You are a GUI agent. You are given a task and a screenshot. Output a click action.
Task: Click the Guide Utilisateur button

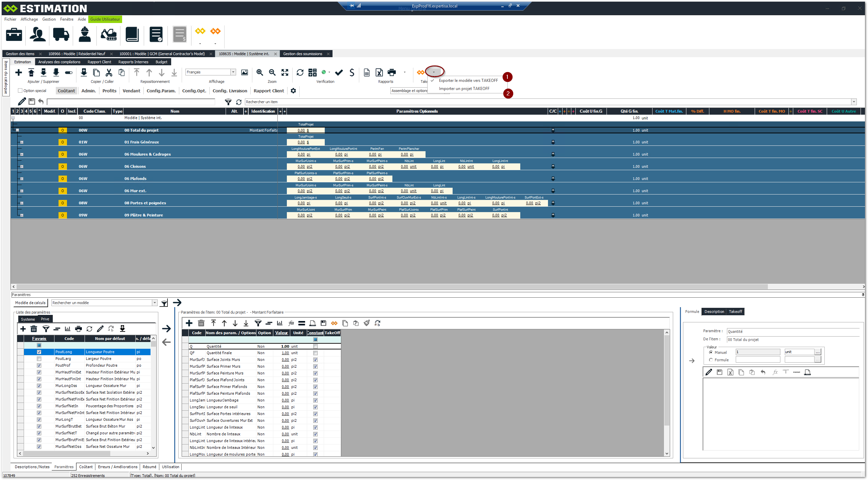(105, 19)
